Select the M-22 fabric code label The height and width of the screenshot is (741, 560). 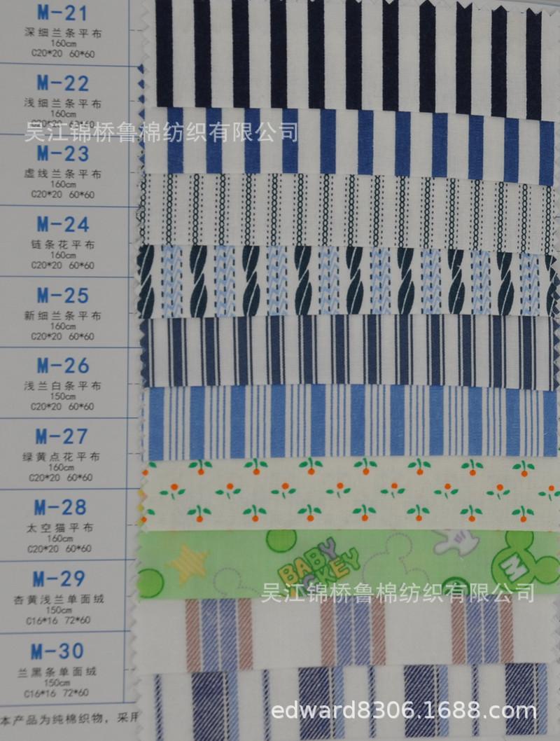pyautogui.click(x=63, y=83)
